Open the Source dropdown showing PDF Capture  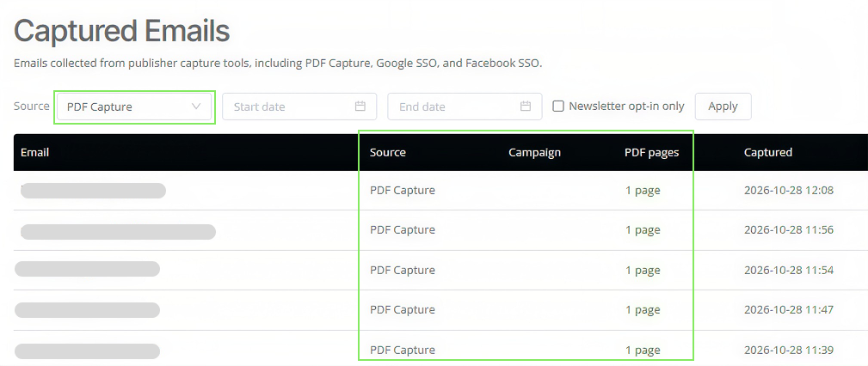pos(134,107)
